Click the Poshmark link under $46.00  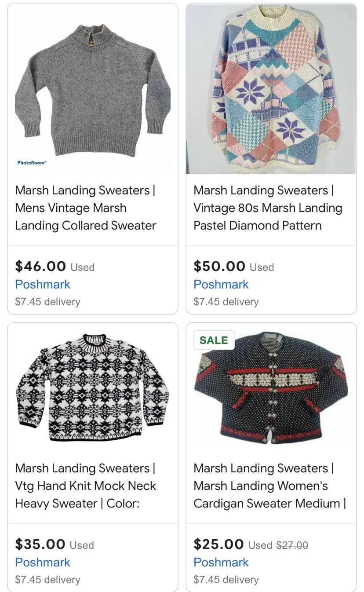pyautogui.click(x=43, y=284)
